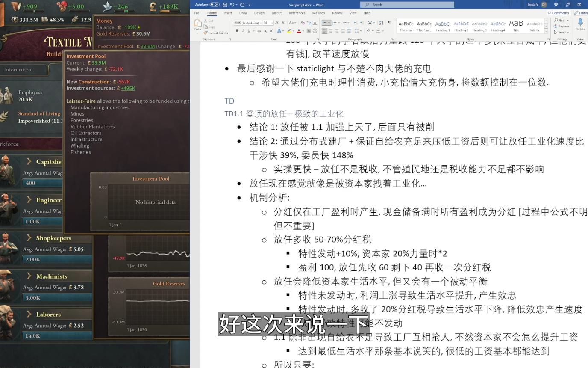Image resolution: width=588 pixels, height=368 pixels.
Task: Increase paragraph indent
Action: click(x=362, y=22)
